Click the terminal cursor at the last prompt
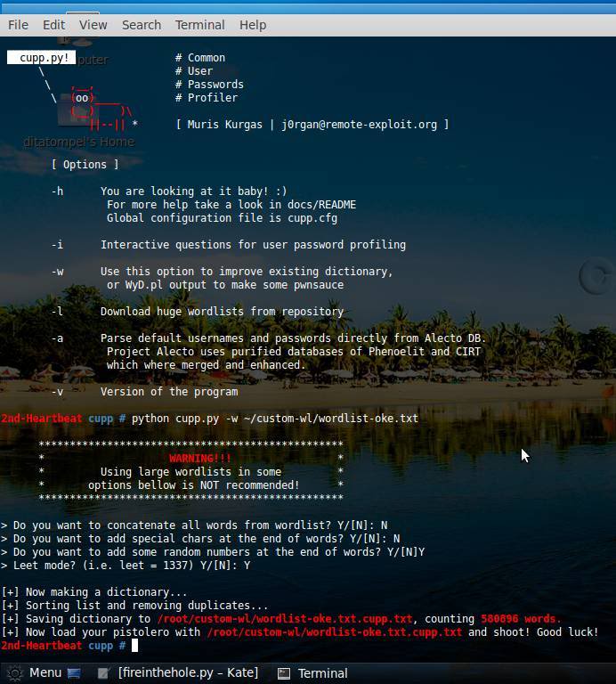Viewport: 616px width, 684px height. pyautogui.click(x=134, y=646)
